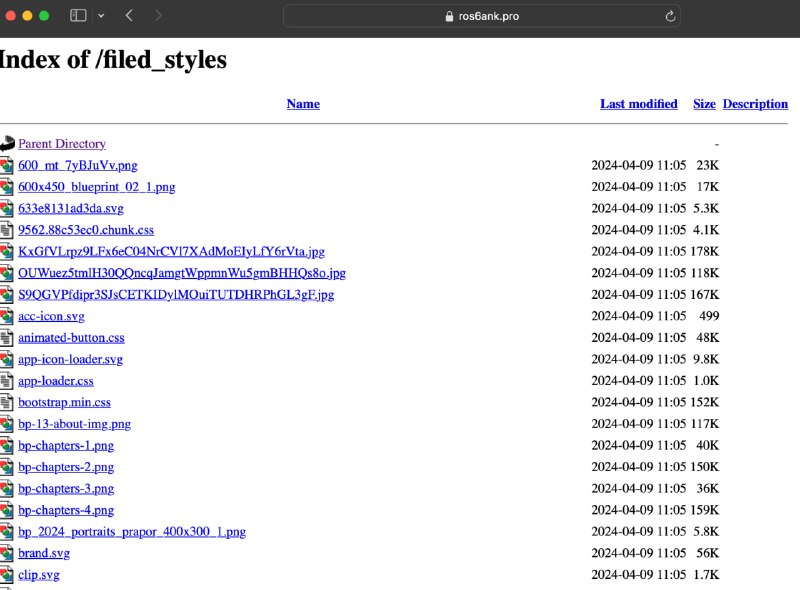Open animated-button.css file

(x=71, y=338)
